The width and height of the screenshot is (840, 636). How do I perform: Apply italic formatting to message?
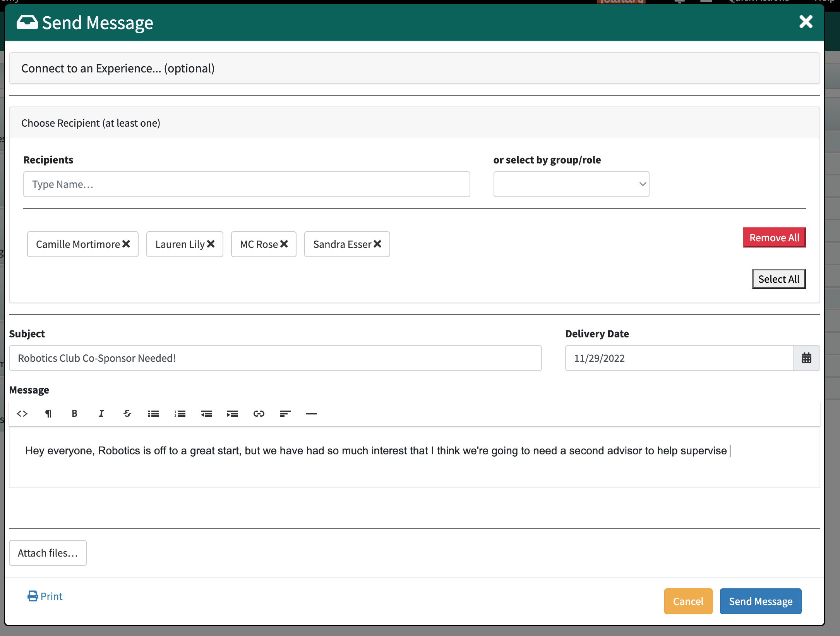pyautogui.click(x=101, y=414)
